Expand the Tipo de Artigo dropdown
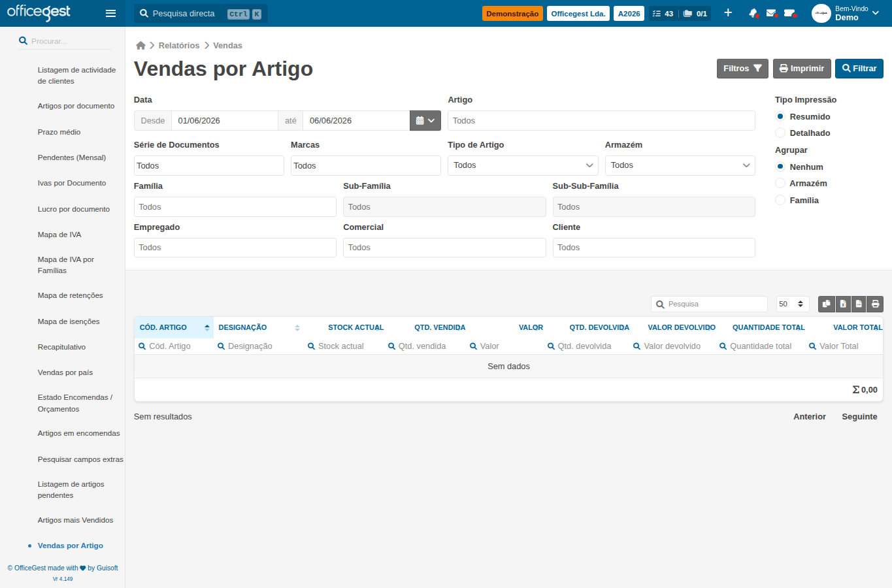 click(x=523, y=165)
